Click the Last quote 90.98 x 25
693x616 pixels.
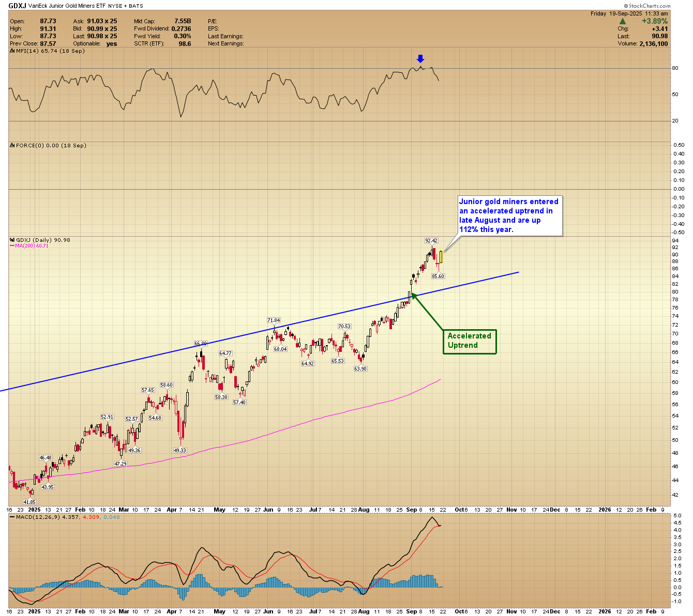[102, 36]
